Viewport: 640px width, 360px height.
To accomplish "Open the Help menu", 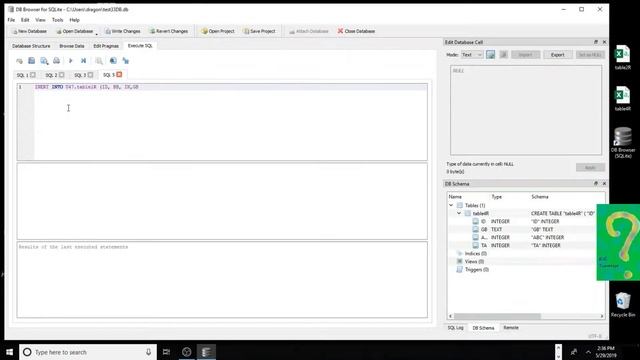I will pos(75,20).
